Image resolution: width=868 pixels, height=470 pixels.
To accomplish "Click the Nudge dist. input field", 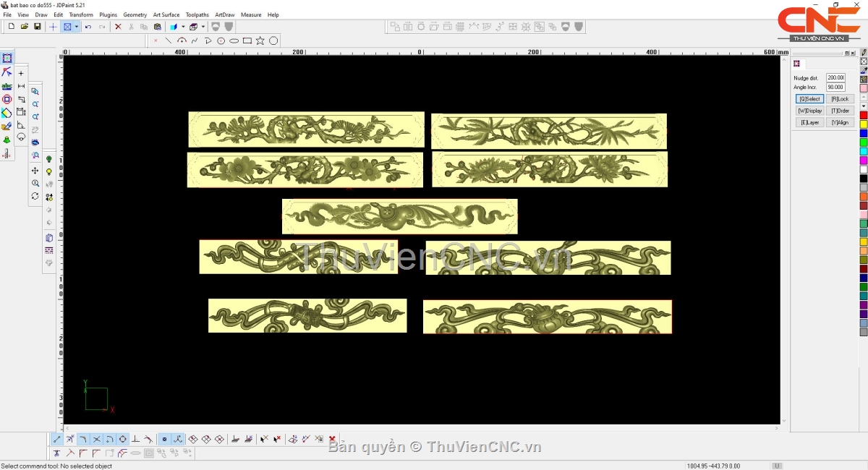I will click(835, 77).
